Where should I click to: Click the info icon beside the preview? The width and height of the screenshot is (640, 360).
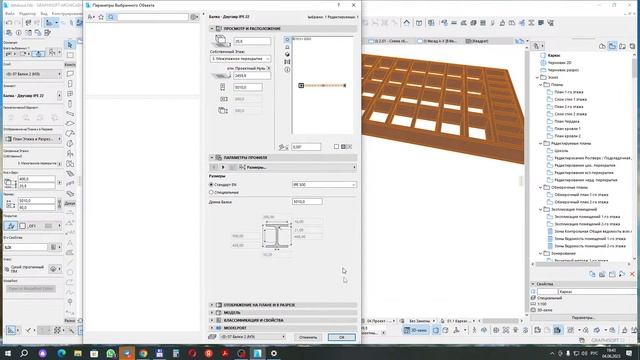287,70
